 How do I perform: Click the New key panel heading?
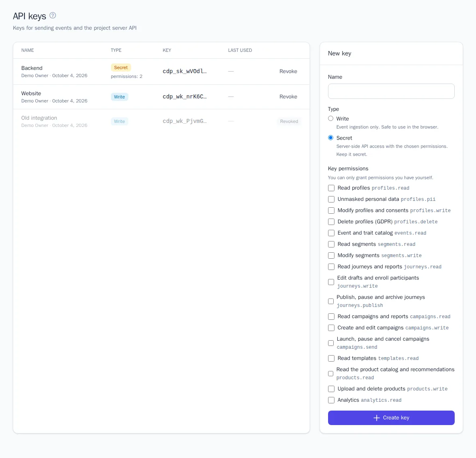339,53
